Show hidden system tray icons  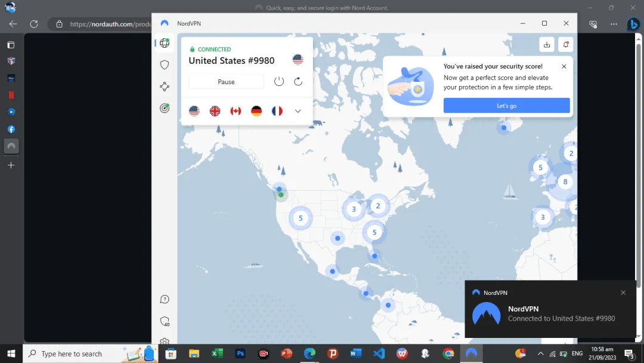pyautogui.click(x=540, y=353)
